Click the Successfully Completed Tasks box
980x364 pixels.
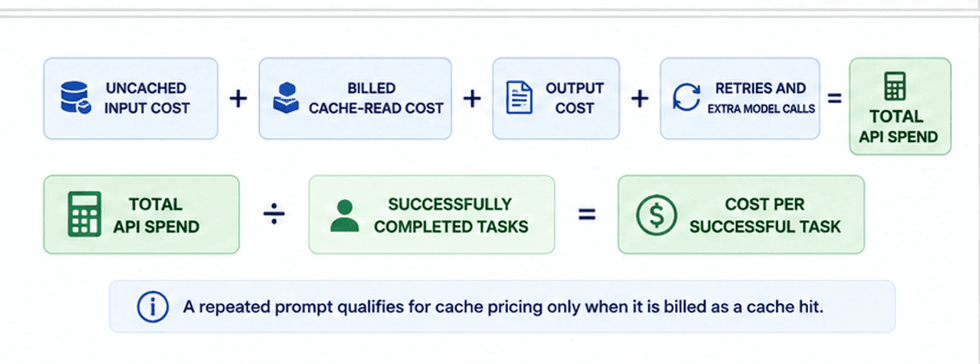432,214
